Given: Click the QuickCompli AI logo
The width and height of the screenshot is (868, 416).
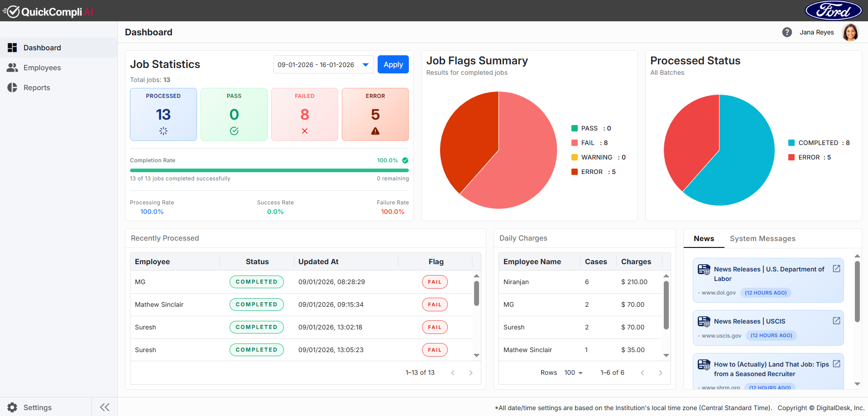Looking at the screenshot, I should coord(48,11).
